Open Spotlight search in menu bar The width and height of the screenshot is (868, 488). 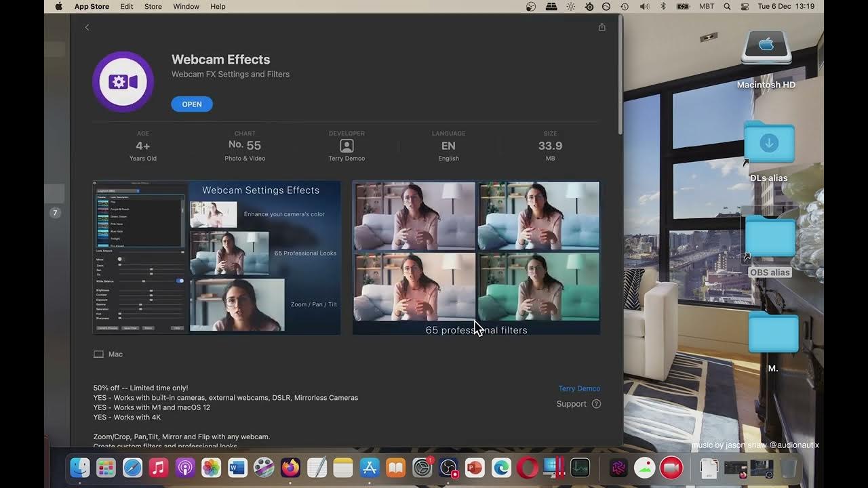(x=727, y=6)
